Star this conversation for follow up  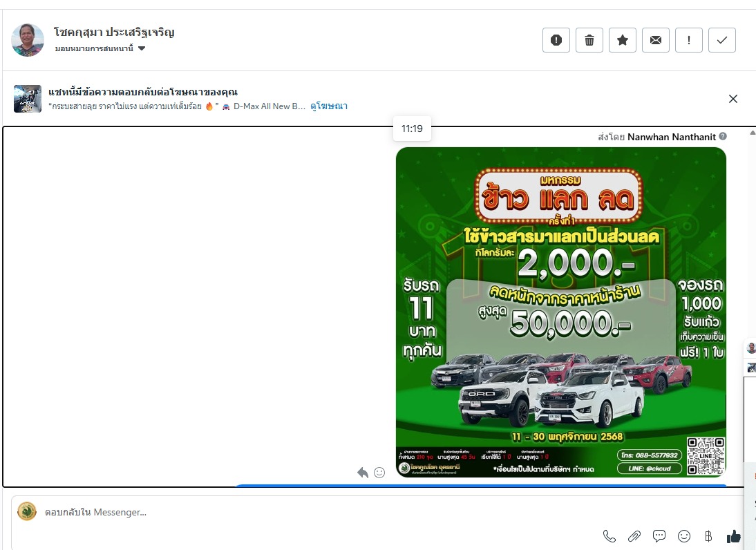(623, 40)
